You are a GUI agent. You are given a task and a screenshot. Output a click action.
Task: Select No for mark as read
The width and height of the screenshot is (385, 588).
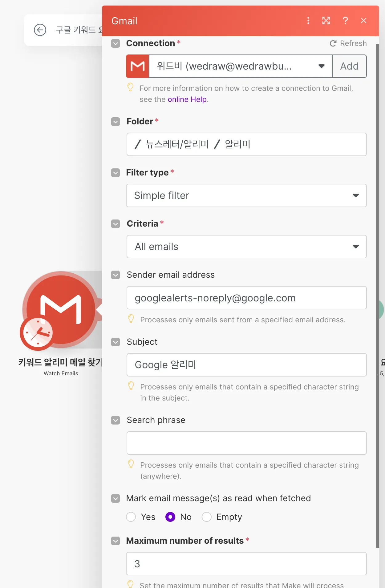click(x=170, y=517)
